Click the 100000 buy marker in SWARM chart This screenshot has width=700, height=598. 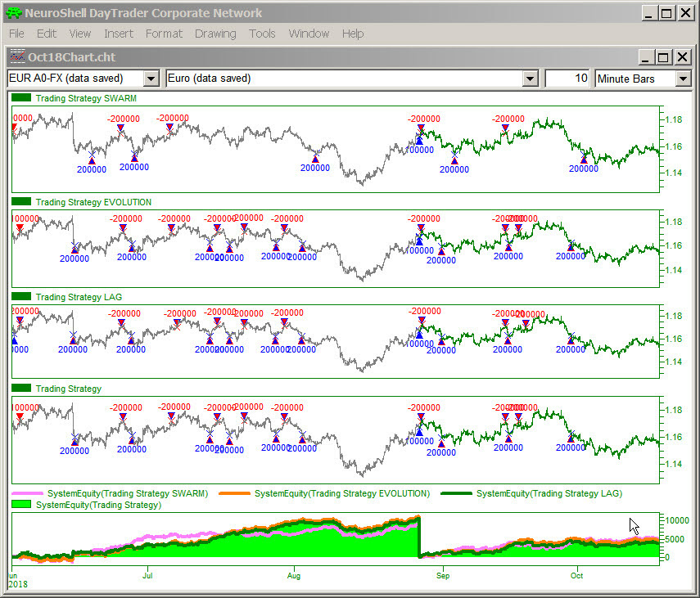tap(420, 148)
